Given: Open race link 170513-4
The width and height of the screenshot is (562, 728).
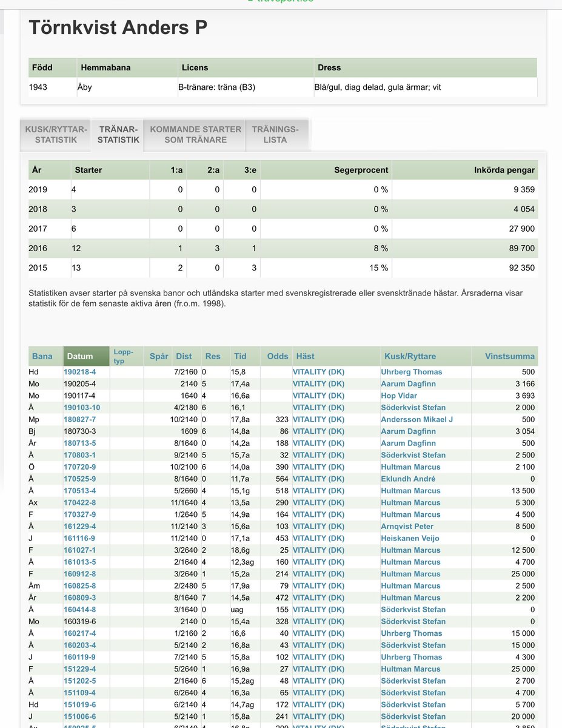Looking at the screenshot, I should (79, 491).
